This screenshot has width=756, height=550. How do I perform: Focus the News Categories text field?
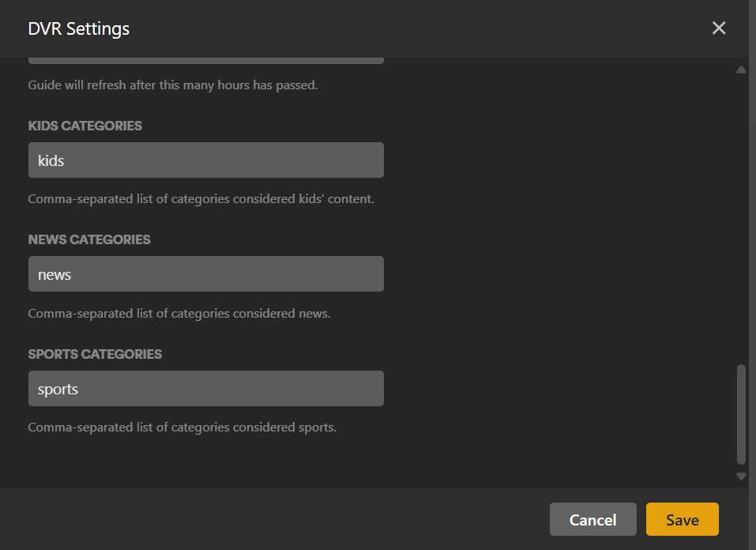(205, 274)
